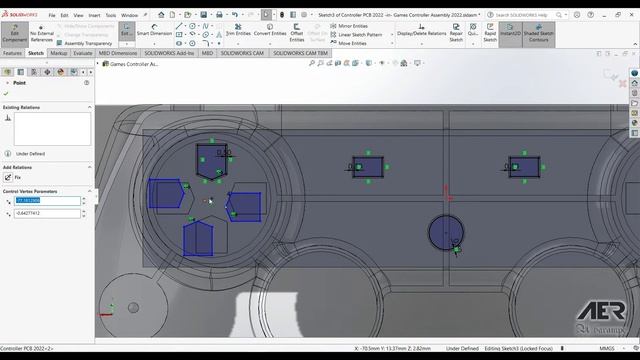The width and height of the screenshot is (640, 360).
Task: Switch to the SOLIDWORKS CAM tab
Action: (x=242, y=53)
